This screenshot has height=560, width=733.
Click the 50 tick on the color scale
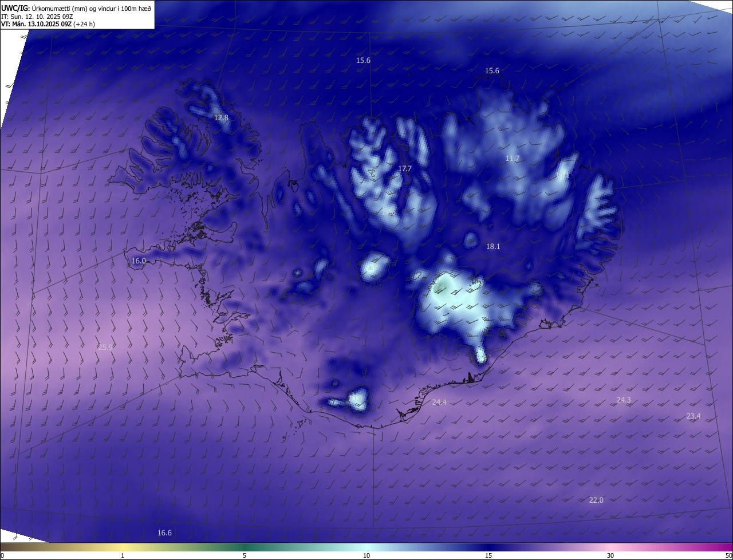pyautogui.click(x=728, y=555)
